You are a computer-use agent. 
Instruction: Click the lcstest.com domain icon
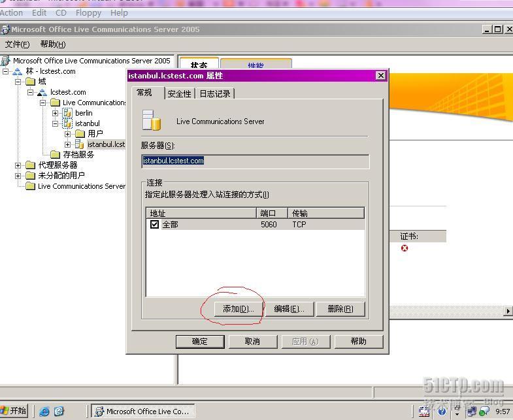tap(42, 92)
